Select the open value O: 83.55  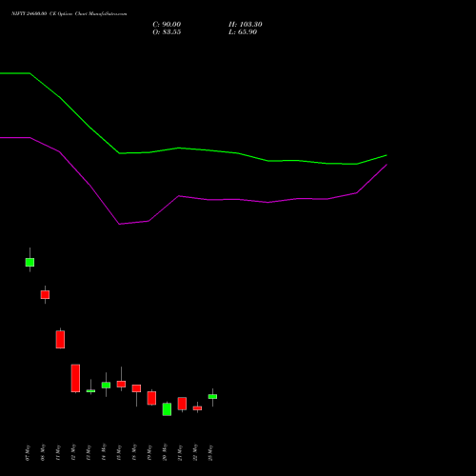point(167,32)
